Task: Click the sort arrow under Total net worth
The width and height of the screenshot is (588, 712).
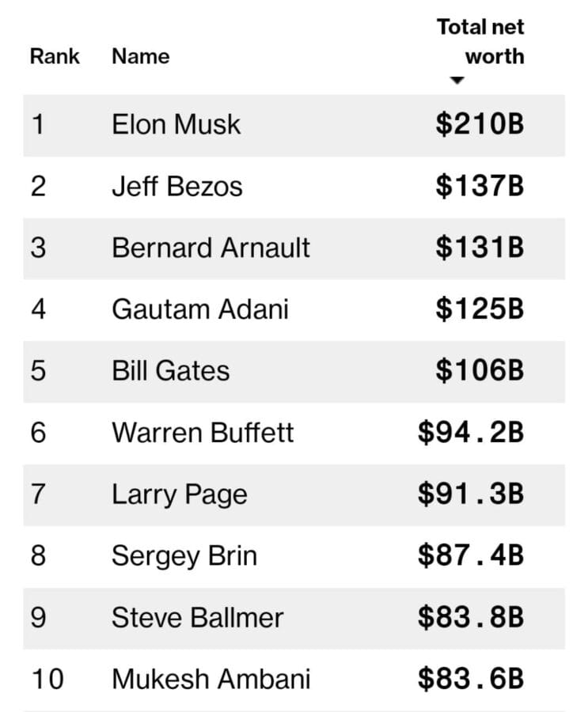Action: coord(457,81)
